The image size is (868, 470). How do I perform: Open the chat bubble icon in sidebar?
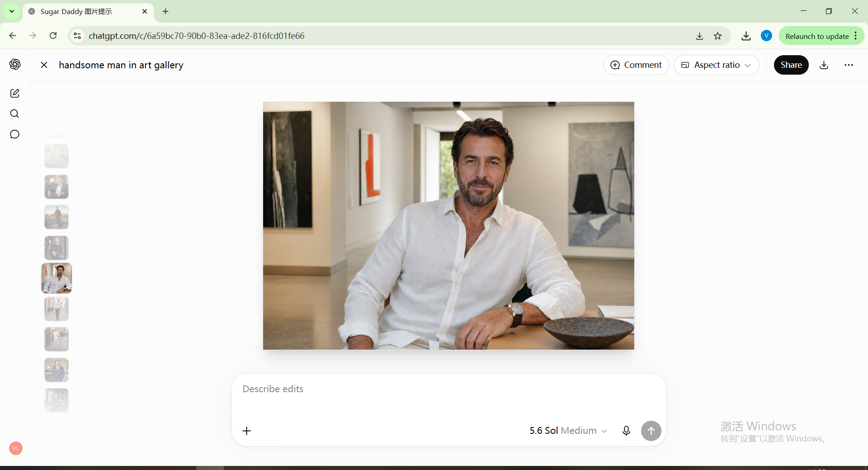pos(14,134)
